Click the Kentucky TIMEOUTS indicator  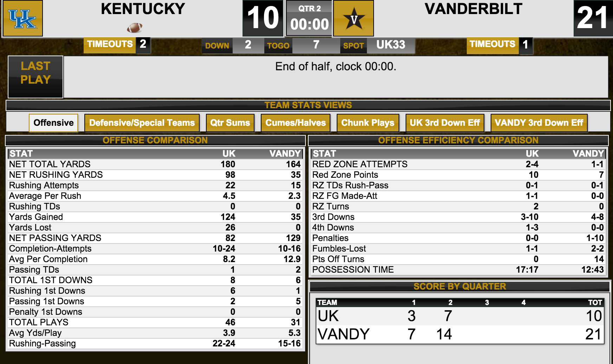click(x=117, y=44)
